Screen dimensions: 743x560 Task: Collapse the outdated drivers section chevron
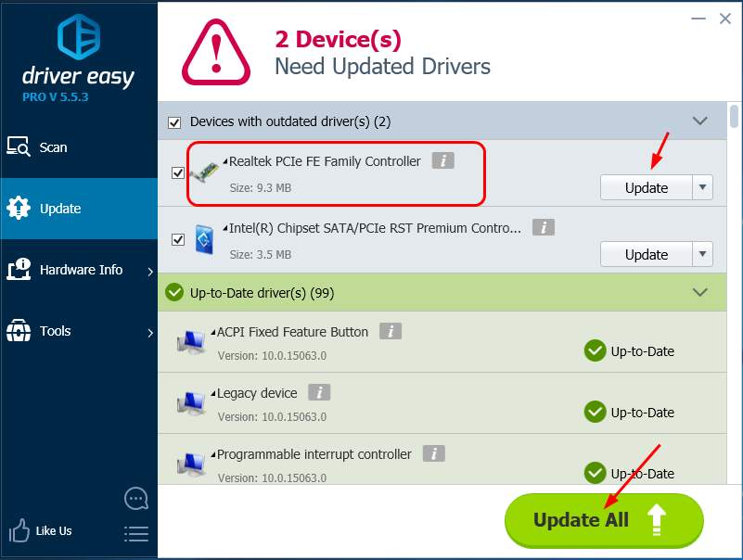pos(700,121)
